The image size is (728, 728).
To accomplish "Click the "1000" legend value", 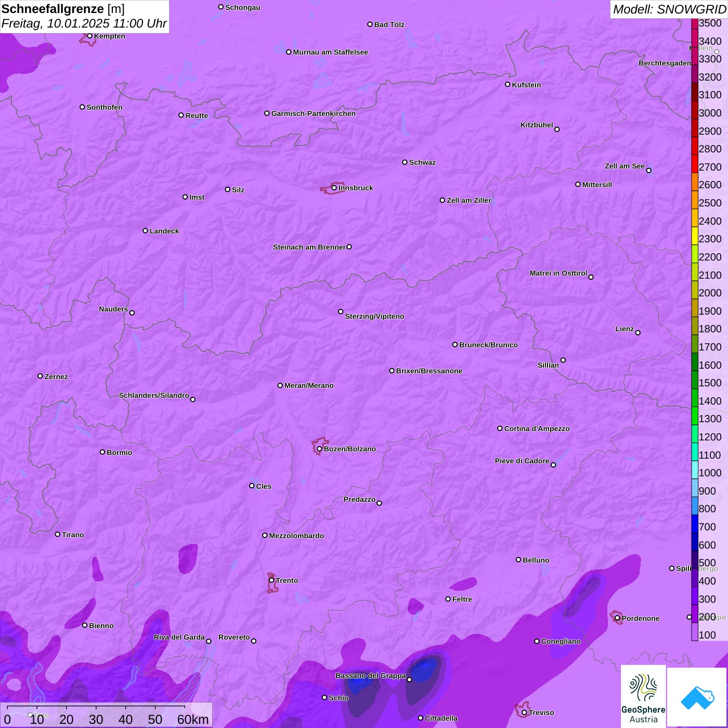I will tap(710, 473).
